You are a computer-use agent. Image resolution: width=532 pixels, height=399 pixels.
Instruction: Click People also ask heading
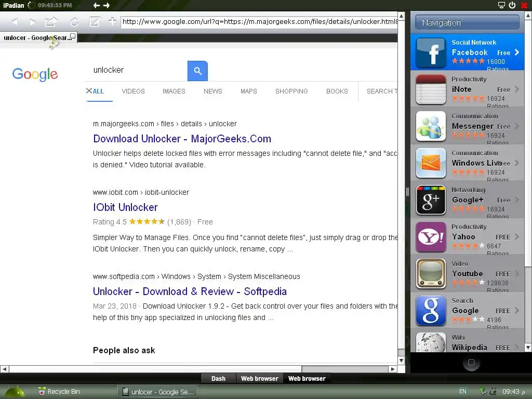pos(124,351)
